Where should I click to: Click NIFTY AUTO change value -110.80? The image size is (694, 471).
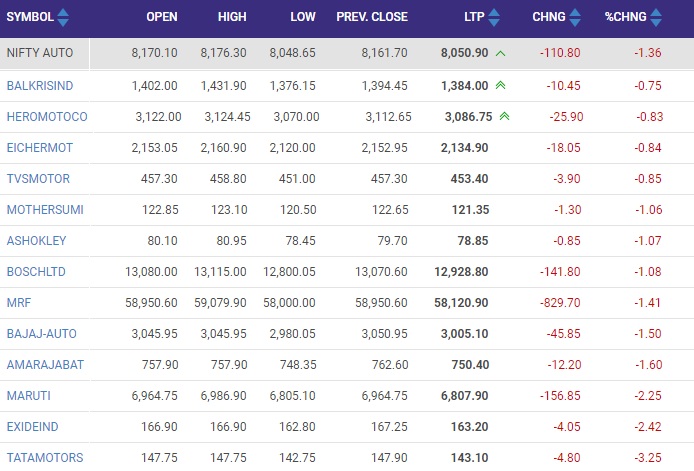560,53
